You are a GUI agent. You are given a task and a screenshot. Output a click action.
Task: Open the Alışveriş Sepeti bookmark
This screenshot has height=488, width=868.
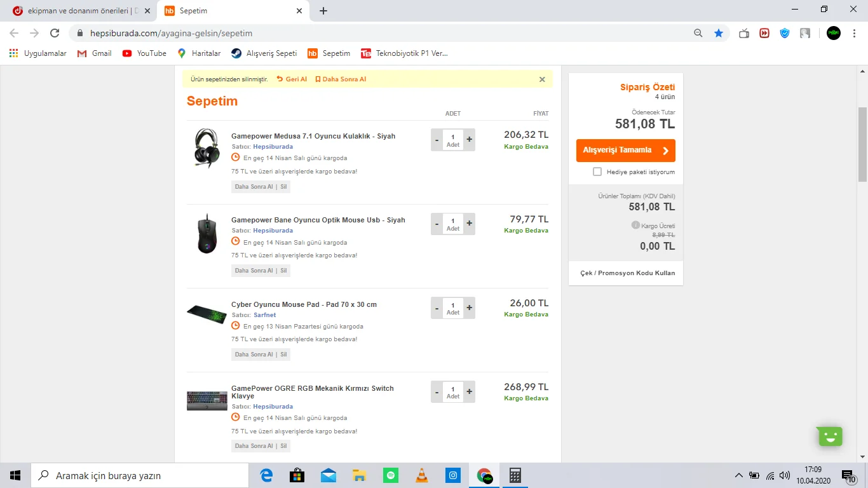(x=264, y=53)
